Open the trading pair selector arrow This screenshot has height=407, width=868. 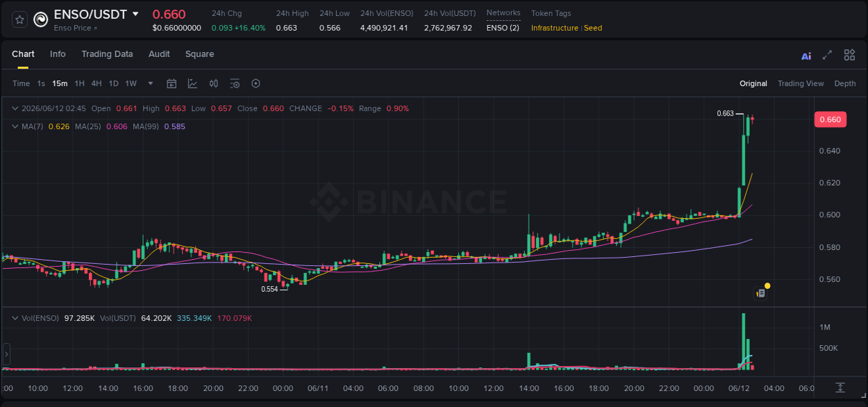point(135,14)
